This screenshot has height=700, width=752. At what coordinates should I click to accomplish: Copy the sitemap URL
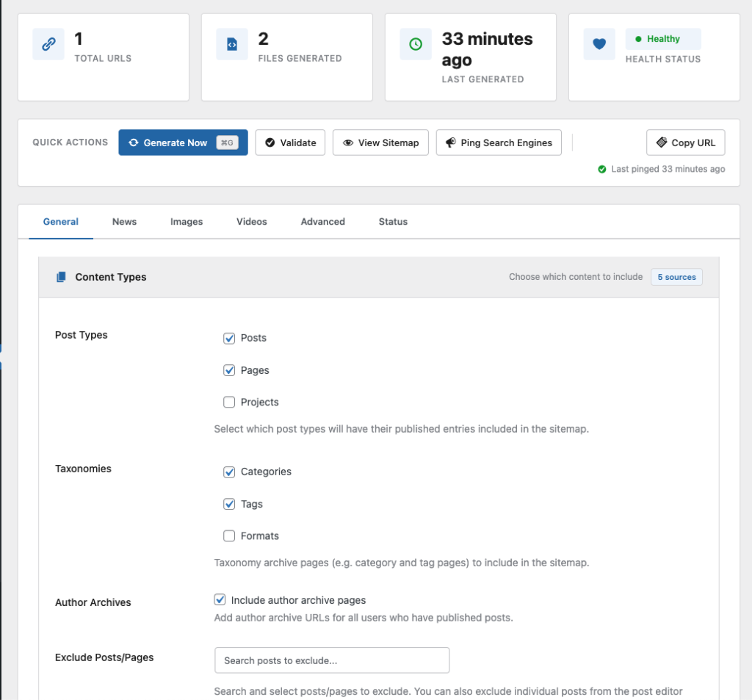685,142
